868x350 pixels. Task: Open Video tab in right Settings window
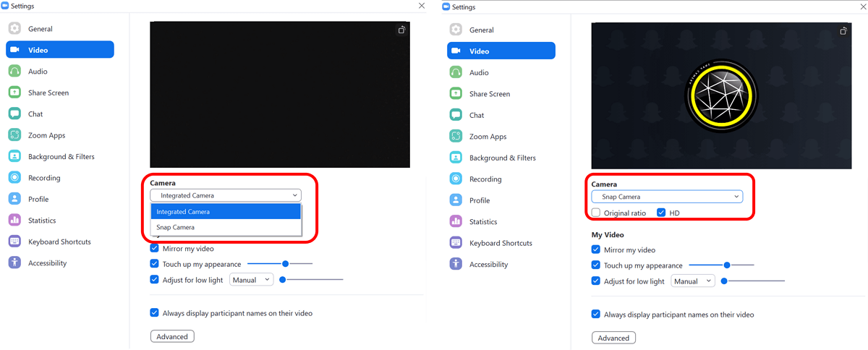(501, 51)
